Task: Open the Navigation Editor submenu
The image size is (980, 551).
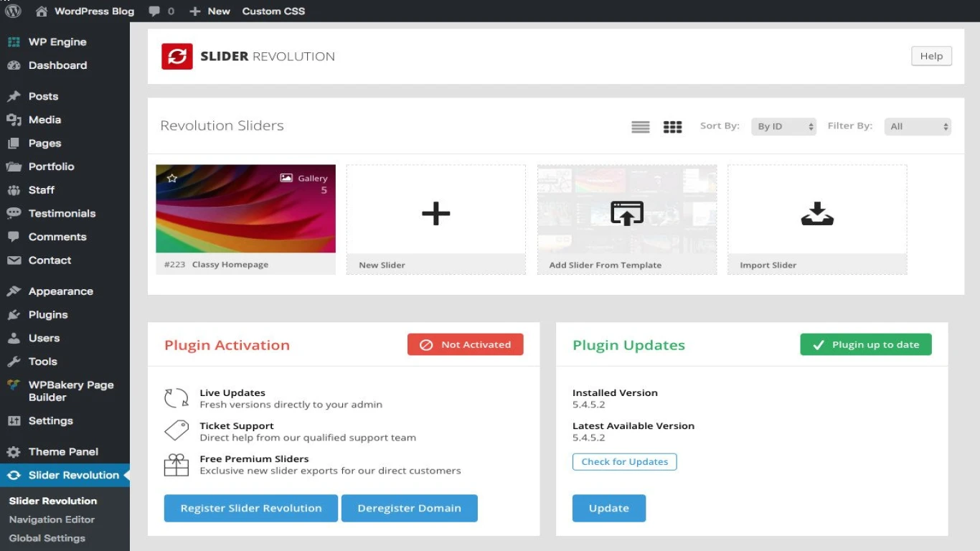Action: (x=52, y=519)
